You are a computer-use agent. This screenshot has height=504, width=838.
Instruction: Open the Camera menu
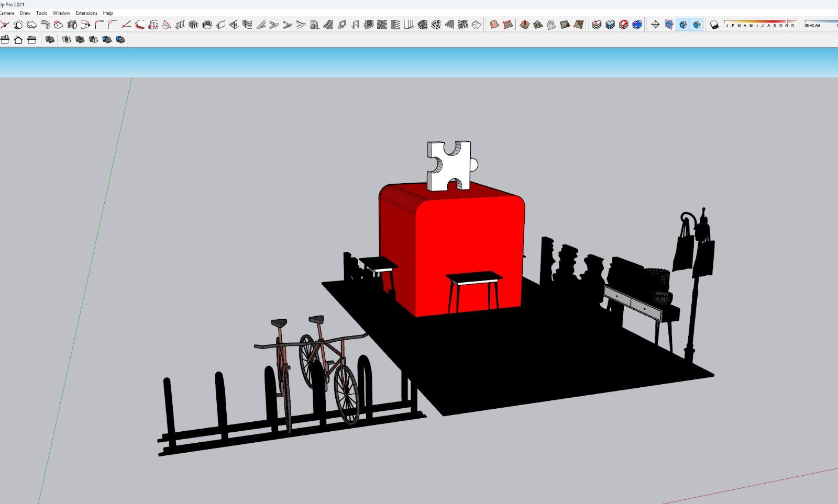click(7, 13)
